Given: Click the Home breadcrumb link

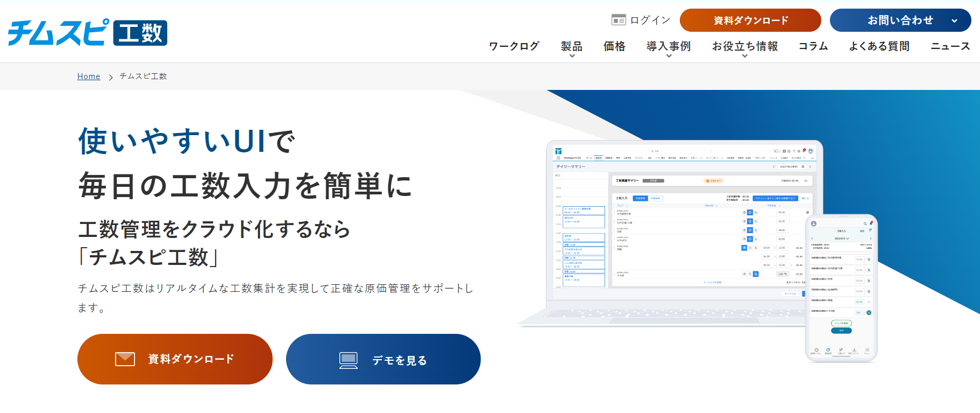Looking at the screenshot, I should point(89,76).
